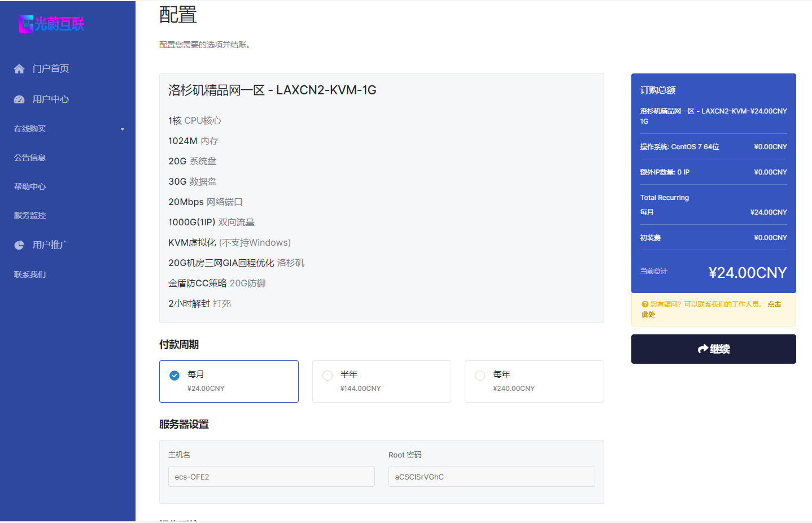Open the 在线购买 sidebar menu
The width and height of the screenshot is (812, 523).
[x=30, y=129]
